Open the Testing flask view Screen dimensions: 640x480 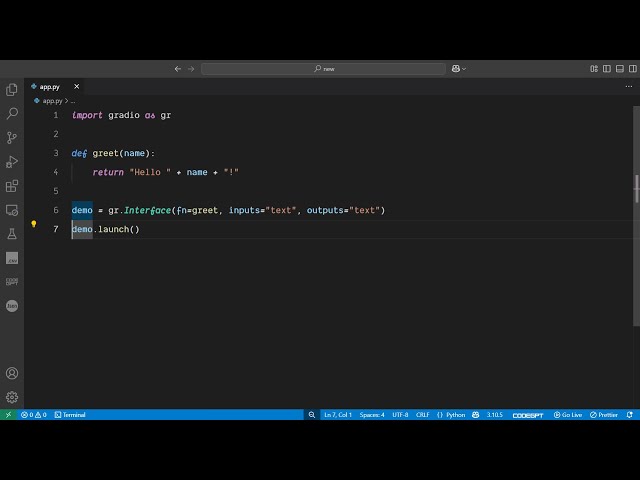tap(12, 234)
